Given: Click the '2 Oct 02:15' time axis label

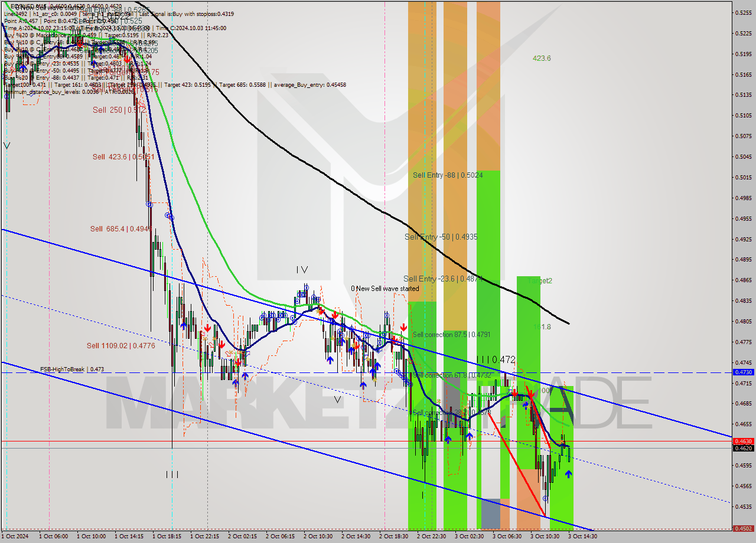Looking at the screenshot, I should pos(242,537).
